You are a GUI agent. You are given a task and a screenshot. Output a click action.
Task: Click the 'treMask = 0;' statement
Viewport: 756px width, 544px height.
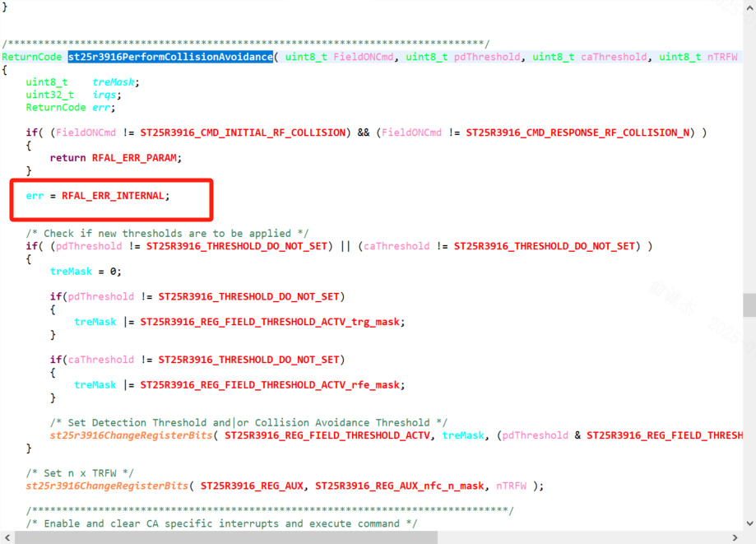86,272
